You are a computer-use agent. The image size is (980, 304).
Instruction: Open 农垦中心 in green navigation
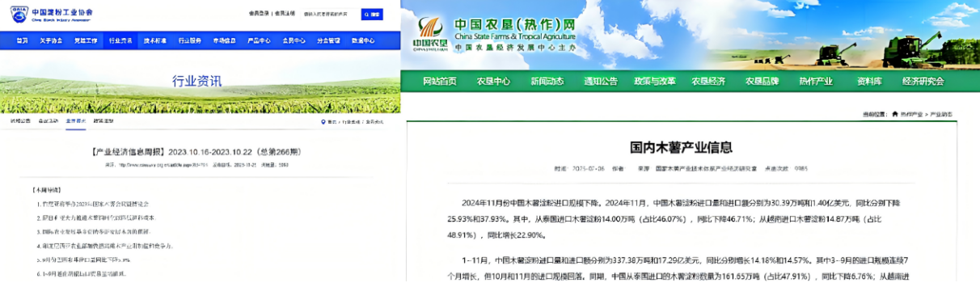coord(493,81)
